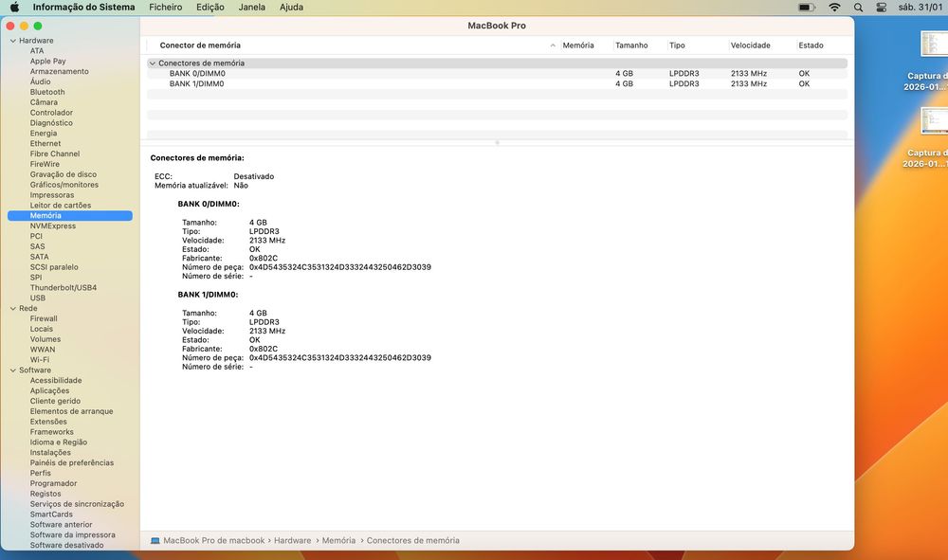Viewport: 948px width, 560px height.
Task: Select Software da impressora in sidebar
Action: (73, 534)
